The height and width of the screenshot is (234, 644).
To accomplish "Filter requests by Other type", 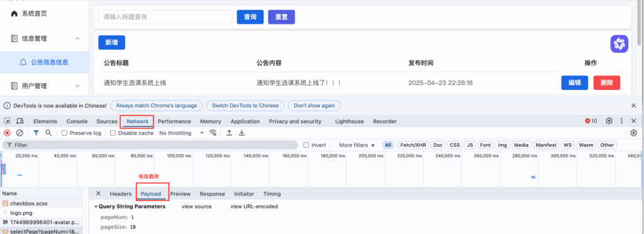I will pos(607,145).
